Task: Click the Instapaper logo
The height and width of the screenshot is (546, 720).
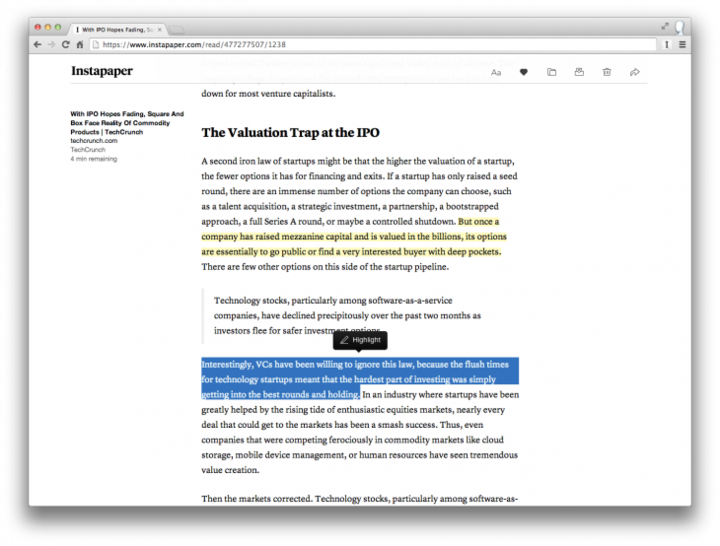Action: click(x=101, y=71)
